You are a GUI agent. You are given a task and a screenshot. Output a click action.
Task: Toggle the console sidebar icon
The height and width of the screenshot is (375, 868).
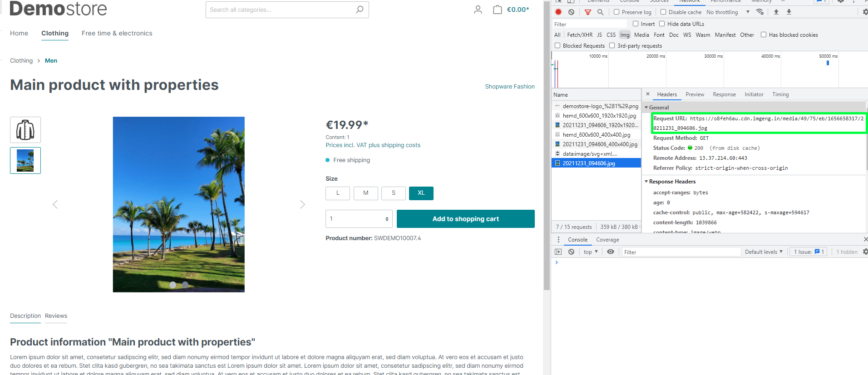558,252
